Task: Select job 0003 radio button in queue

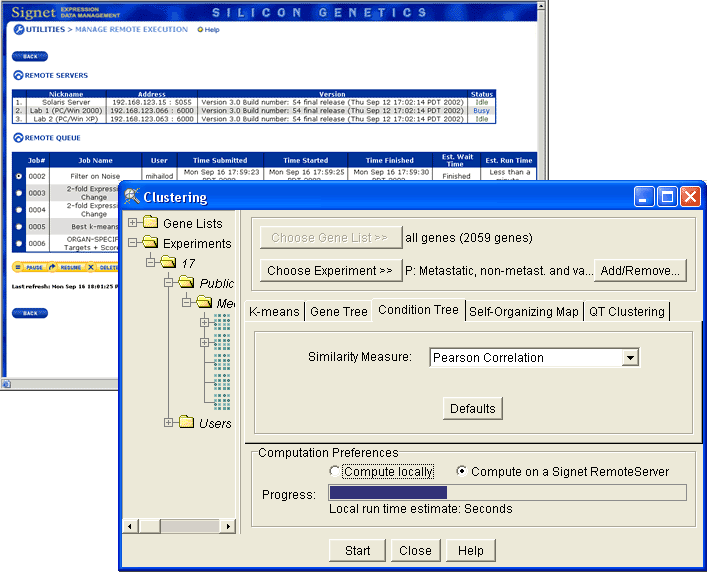Action: 18,193
